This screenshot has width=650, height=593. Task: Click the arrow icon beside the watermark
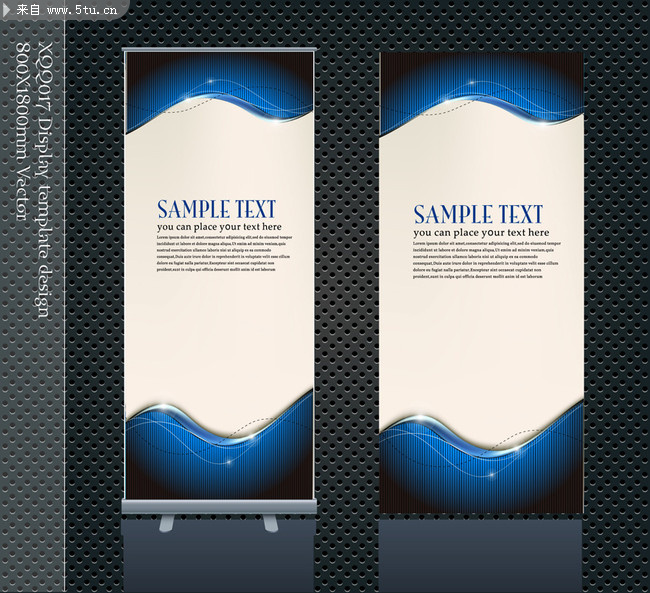pos(8,10)
